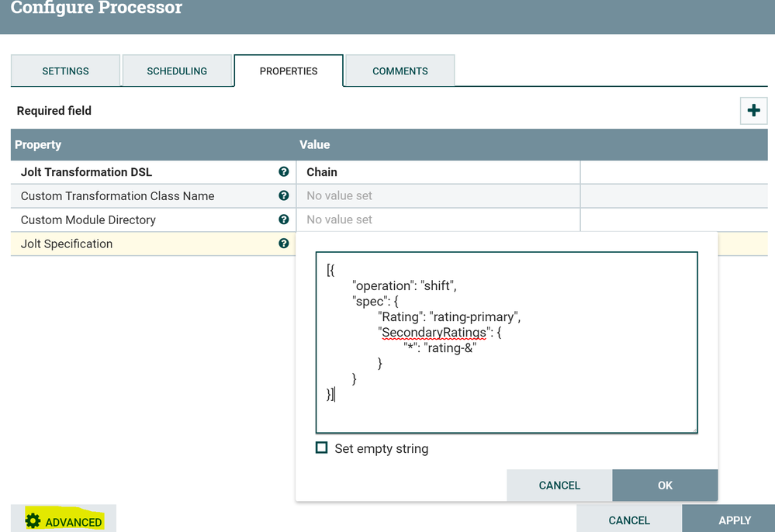Select the Properties tab
This screenshot has width=775, height=532.
pos(289,71)
